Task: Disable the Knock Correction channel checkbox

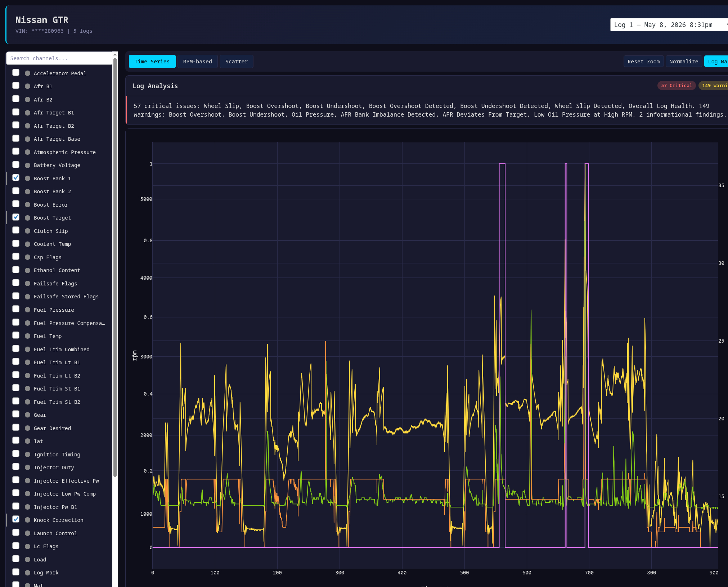Action: click(x=16, y=519)
